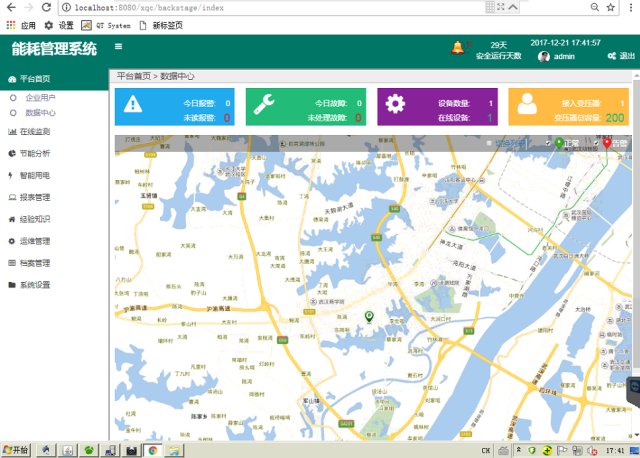The image size is (640, 458).
Task: Toggle the leftmost map filter checkbox
Action: 489,144
